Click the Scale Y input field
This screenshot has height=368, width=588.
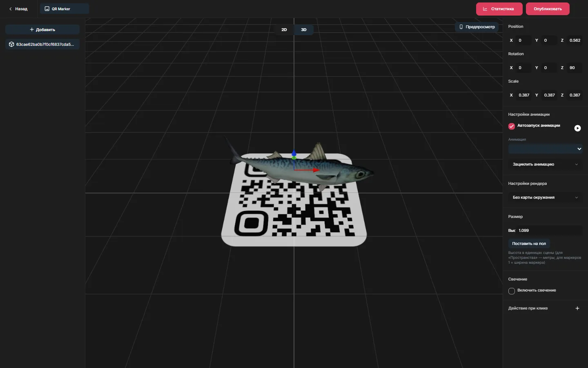point(549,95)
